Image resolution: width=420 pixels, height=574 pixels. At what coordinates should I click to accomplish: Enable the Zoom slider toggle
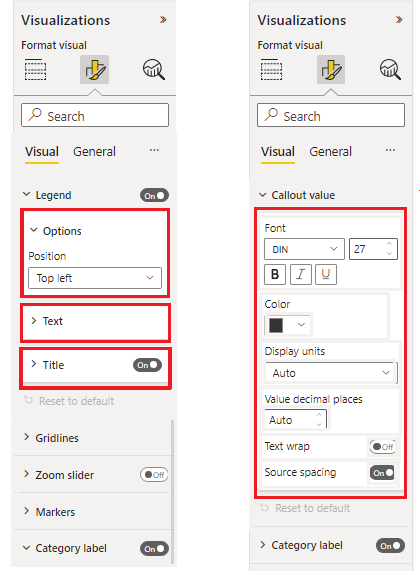coord(154,475)
